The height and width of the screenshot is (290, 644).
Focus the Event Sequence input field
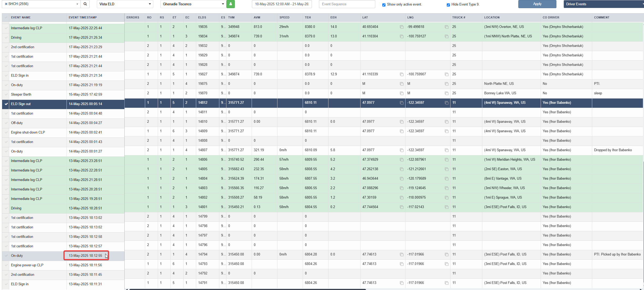pos(347,4)
